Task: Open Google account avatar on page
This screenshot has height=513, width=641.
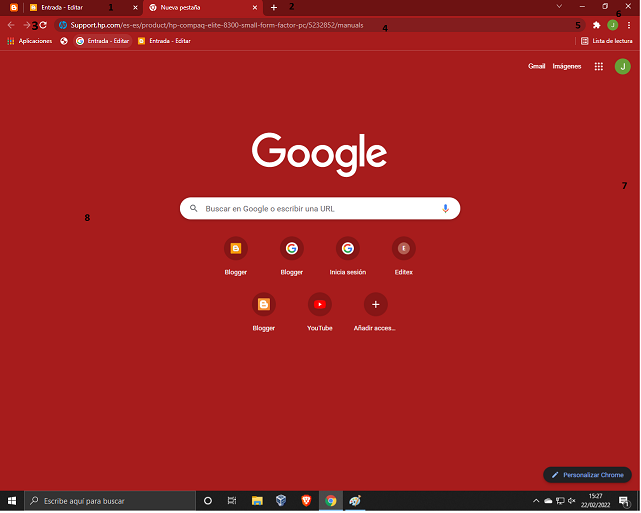Action: coord(623,66)
